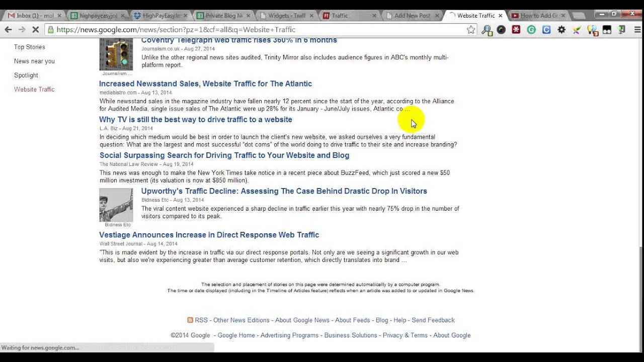Open Why TV is still best article
The image size is (644, 362).
pyautogui.click(x=196, y=120)
